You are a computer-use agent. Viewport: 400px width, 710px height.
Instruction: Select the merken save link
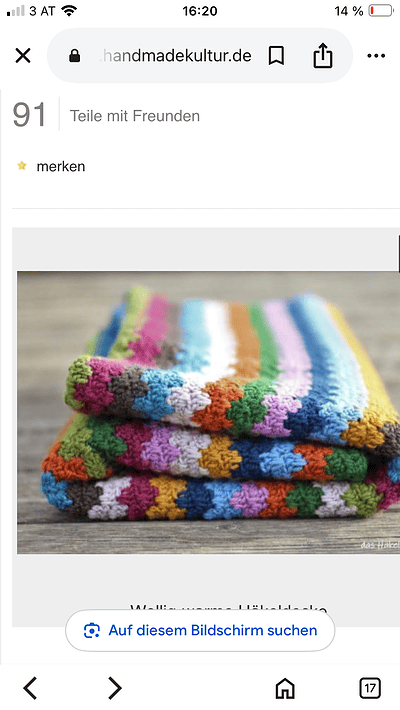[61, 166]
